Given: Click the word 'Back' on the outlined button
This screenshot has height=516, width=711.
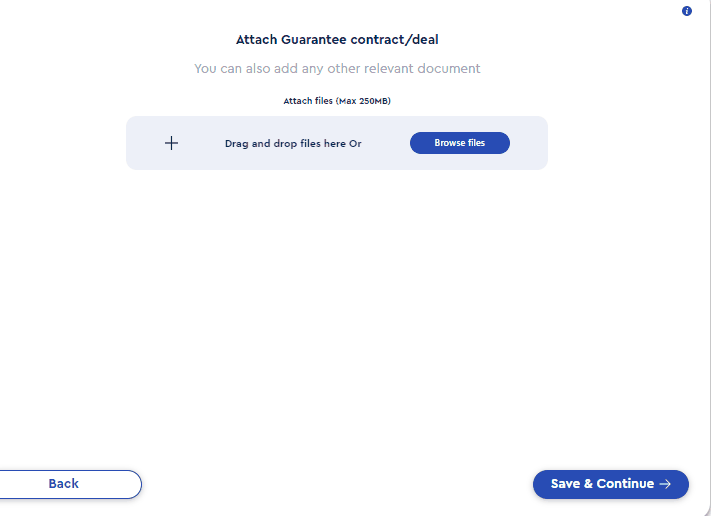Looking at the screenshot, I should coord(63,484).
